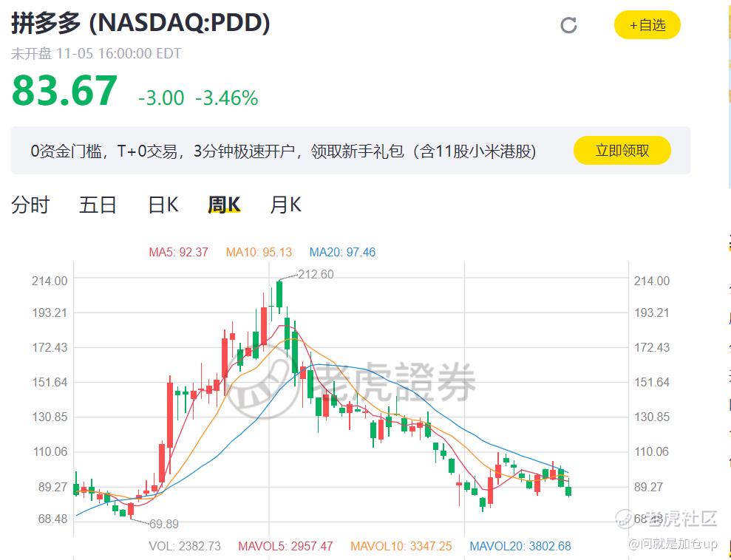
Task: Click the right axis 214.00 label
Action: coord(652,281)
